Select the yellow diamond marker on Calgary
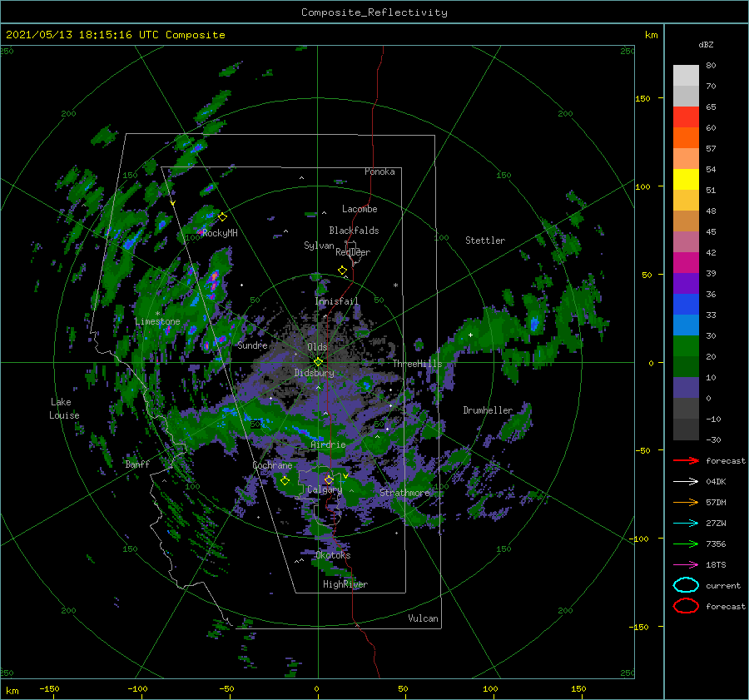This screenshot has height=700, width=749. [329, 479]
